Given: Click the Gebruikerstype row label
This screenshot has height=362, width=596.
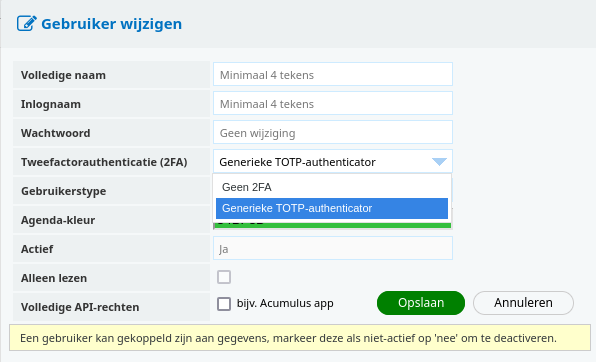Looking at the screenshot, I should click(x=63, y=191).
